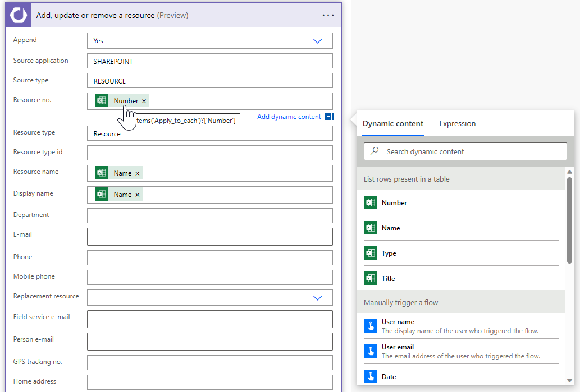Insert User name from the manual trigger
This screenshot has width=580, height=392.
(398, 322)
